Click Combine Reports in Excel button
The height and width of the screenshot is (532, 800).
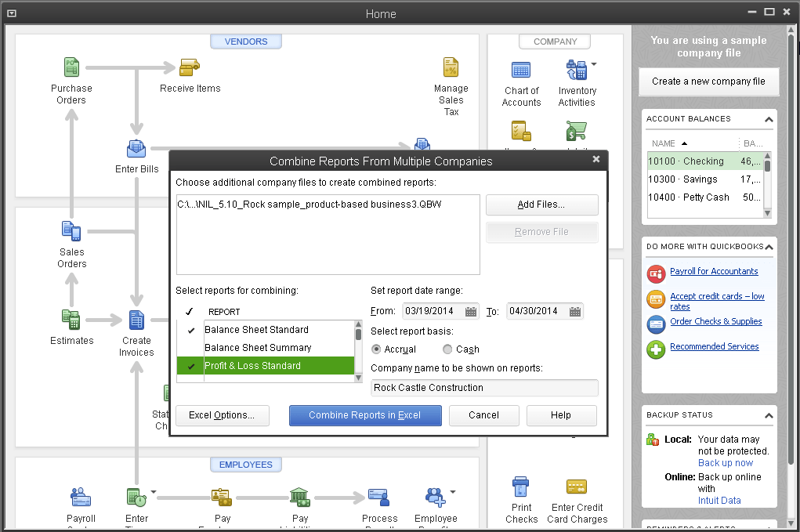tap(365, 415)
